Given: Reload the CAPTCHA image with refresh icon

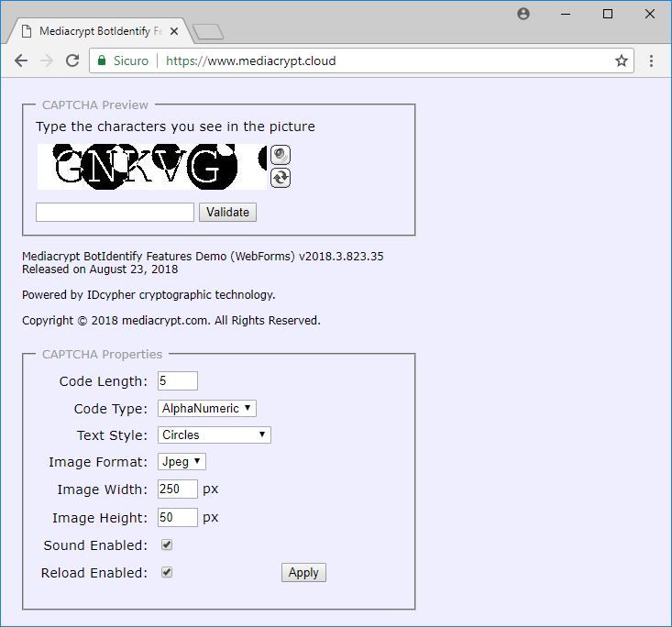Looking at the screenshot, I should (281, 178).
